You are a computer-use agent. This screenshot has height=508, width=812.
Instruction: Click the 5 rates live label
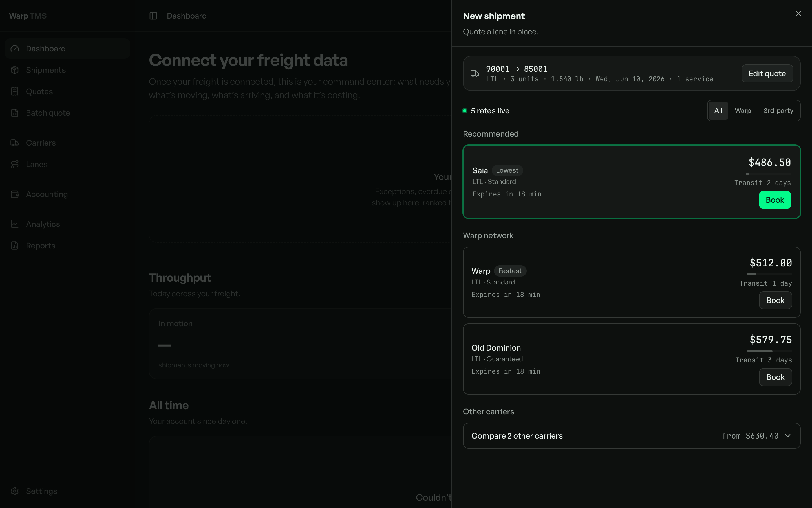[490, 111]
